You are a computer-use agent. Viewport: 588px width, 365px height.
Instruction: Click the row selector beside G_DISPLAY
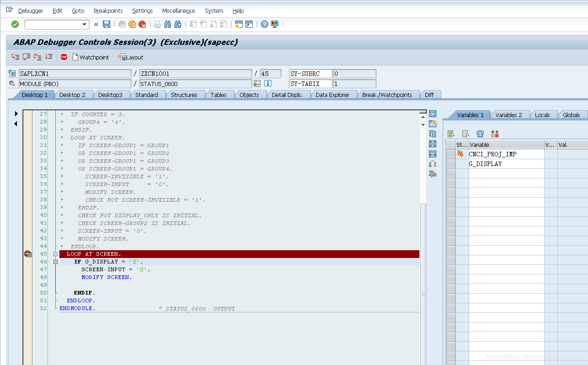[x=451, y=164]
